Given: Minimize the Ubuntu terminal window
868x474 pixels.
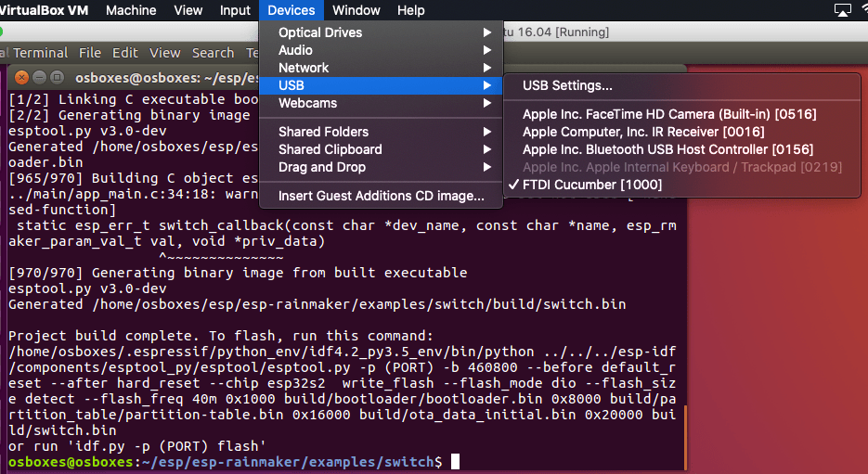Looking at the screenshot, I should (39, 77).
